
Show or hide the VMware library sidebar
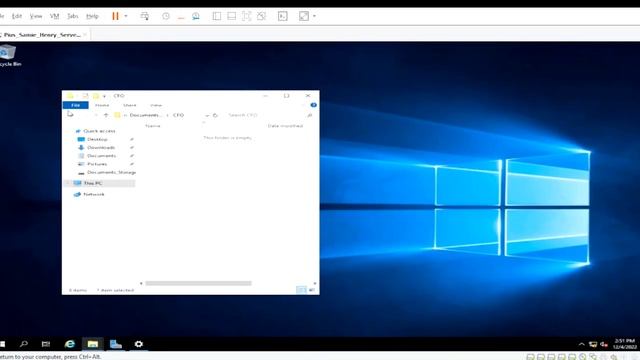point(217,16)
